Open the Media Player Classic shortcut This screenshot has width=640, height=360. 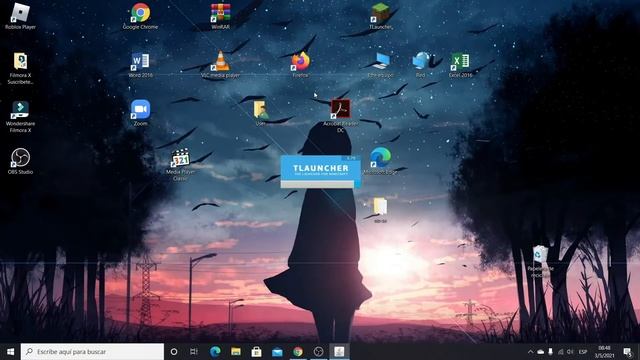[180, 165]
